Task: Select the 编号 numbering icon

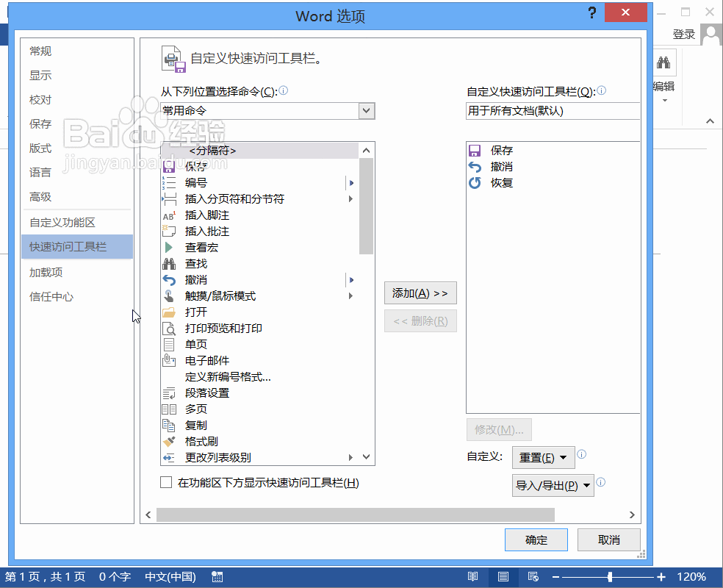Action: click(x=169, y=183)
